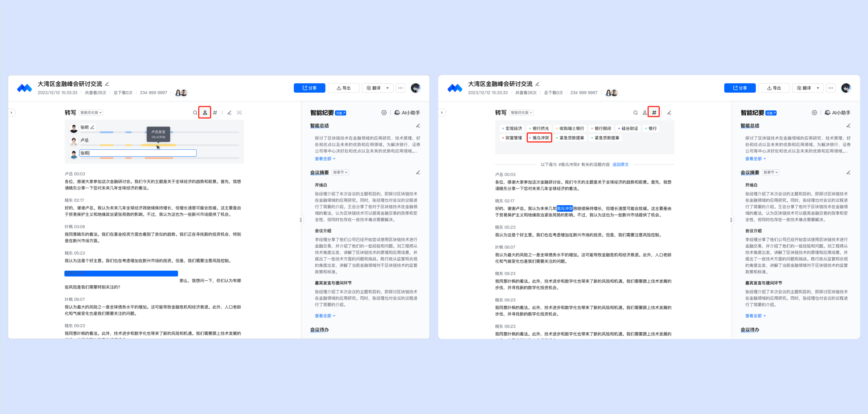Open settings gear beside AI小助手 in left window
Image resolution: width=868 pixels, height=414 pixels.
click(384, 113)
